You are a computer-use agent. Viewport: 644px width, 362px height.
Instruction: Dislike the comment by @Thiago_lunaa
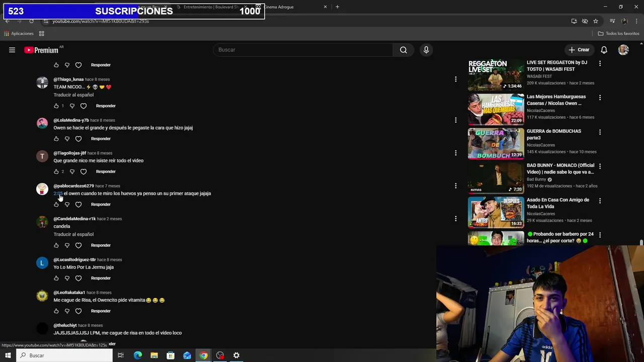(72, 106)
